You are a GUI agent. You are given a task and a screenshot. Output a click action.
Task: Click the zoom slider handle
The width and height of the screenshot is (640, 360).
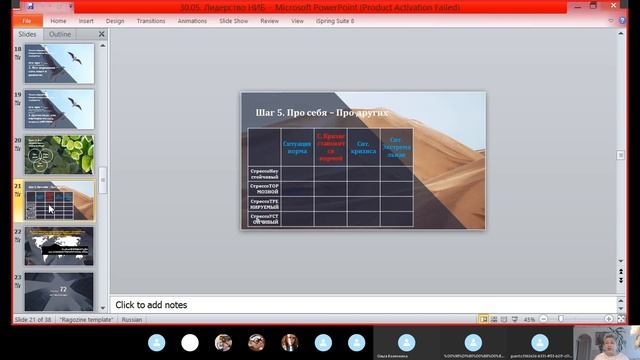point(561,319)
